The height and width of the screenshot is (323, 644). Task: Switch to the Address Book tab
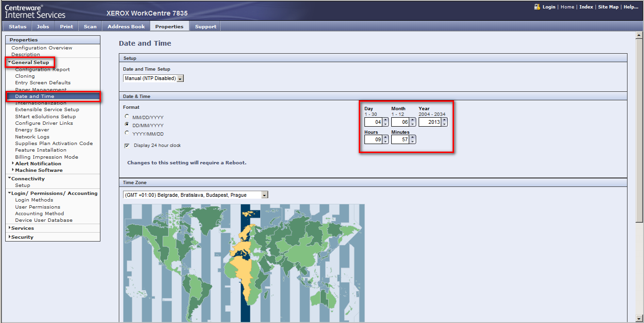pyautogui.click(x=126, y=26)
